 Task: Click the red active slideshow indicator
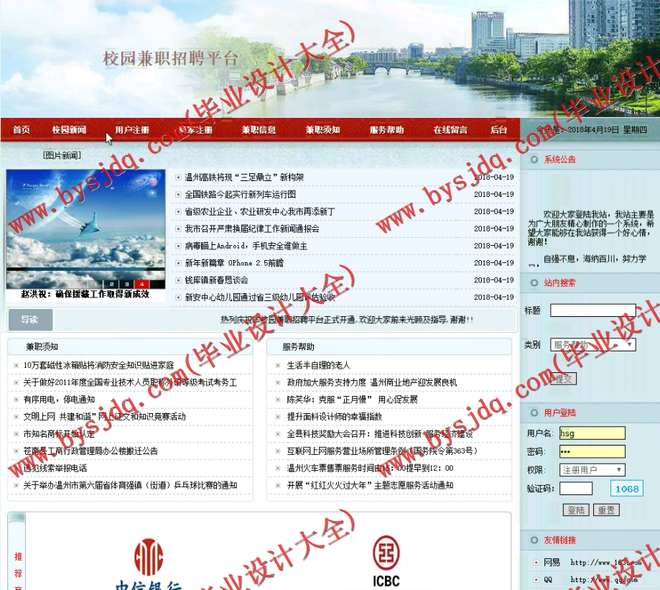click(142, 284)
